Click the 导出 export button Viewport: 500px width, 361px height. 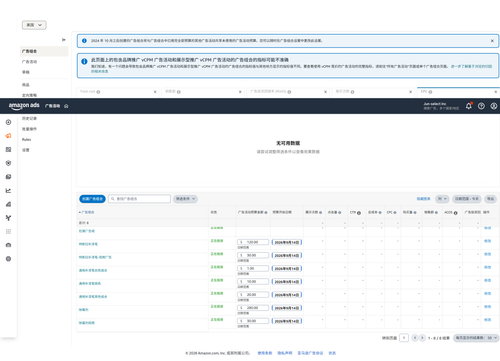[x=490, y=199]
